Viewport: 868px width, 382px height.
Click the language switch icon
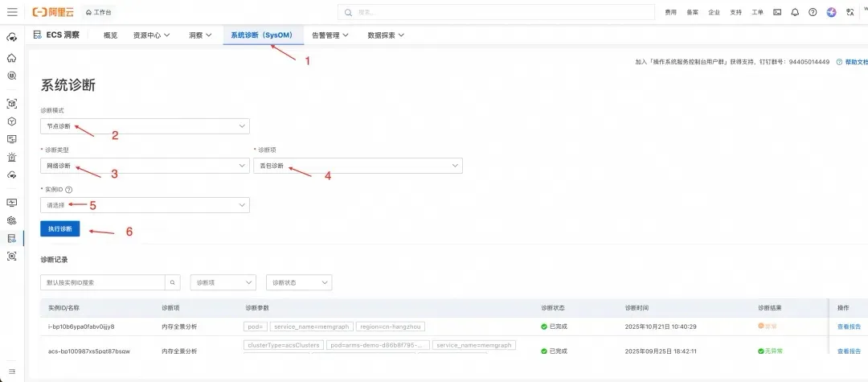pyautogui.click(x=850, y=12)
